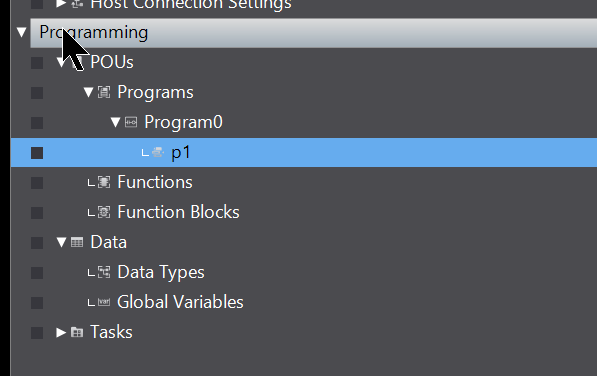Collapse the Data tree node
This screenshot has width=597, height=376.
tap(61, 242)
